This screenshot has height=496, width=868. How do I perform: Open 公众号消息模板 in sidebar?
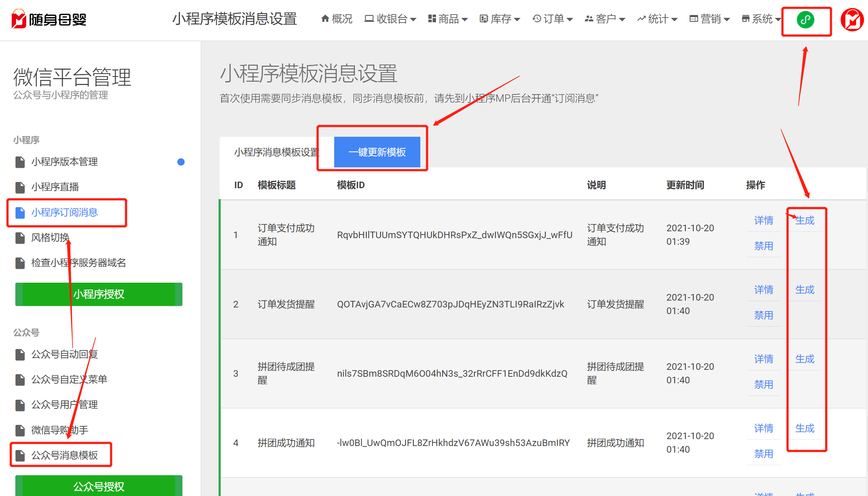[57, 455]
